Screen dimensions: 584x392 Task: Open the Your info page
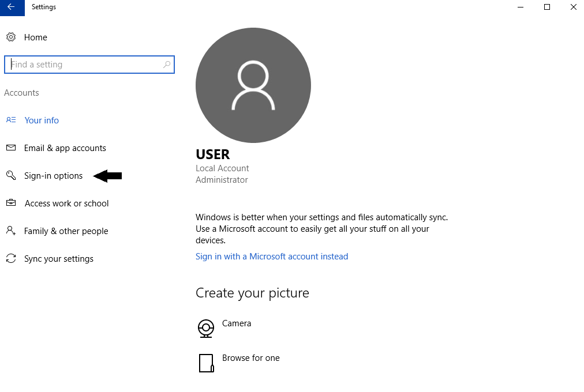[x=42, y=120]
